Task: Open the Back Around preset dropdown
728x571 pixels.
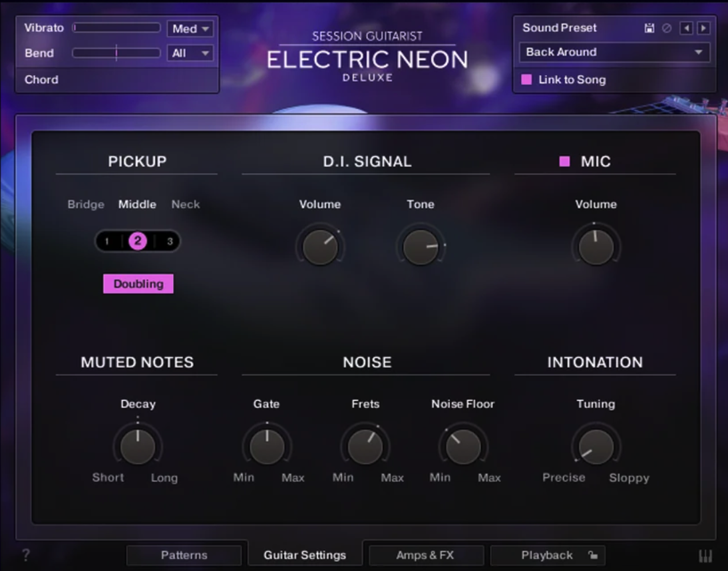Action: (x=614, y=52)
